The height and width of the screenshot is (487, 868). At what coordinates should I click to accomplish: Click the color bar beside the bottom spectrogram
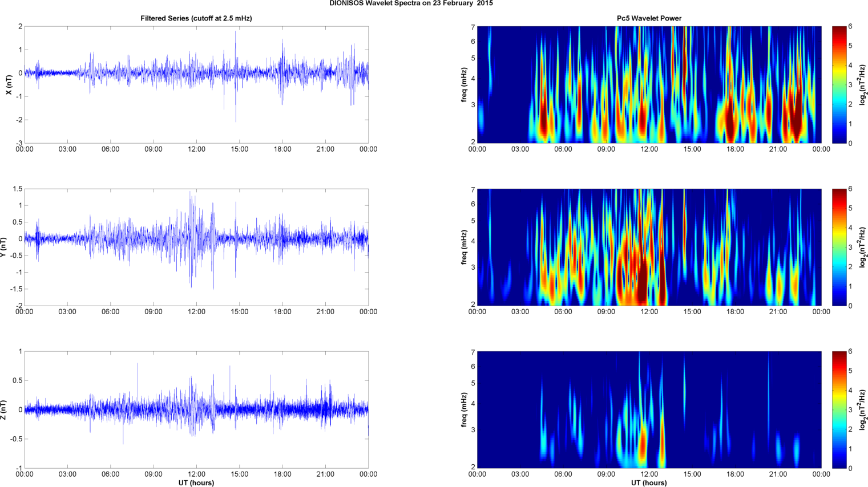[839, 409]
